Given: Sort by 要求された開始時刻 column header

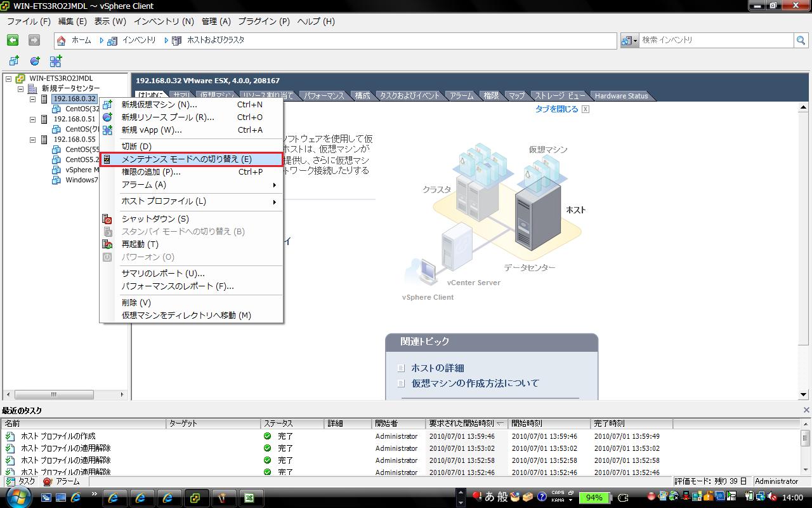Looking at the screenshot, I should (466, 423).
